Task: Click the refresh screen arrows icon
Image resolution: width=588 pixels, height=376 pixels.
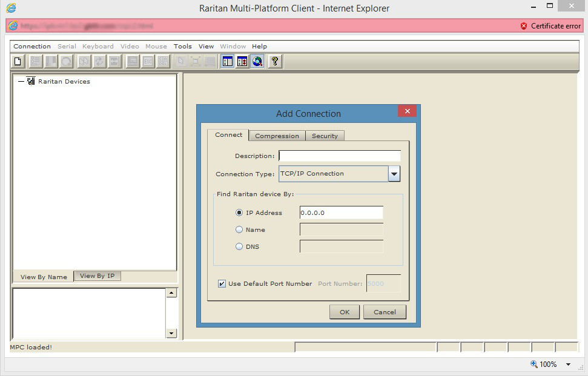Action: [x=99, y=61]
